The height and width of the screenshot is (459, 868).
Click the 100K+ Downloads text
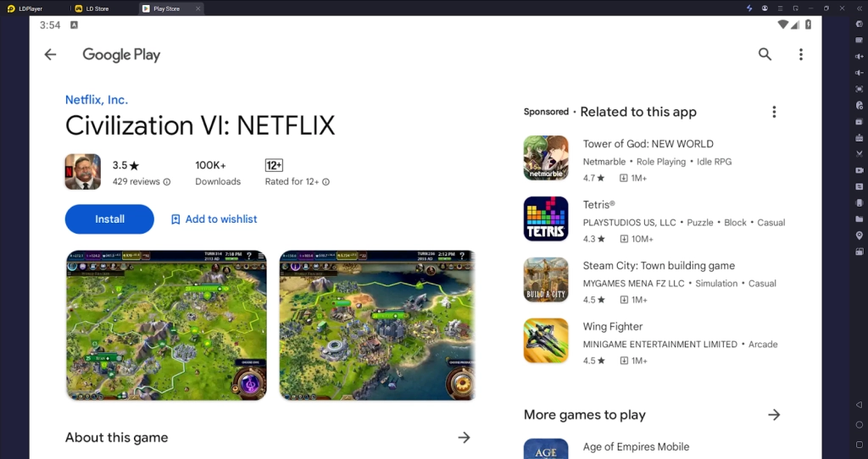(218, 173)
